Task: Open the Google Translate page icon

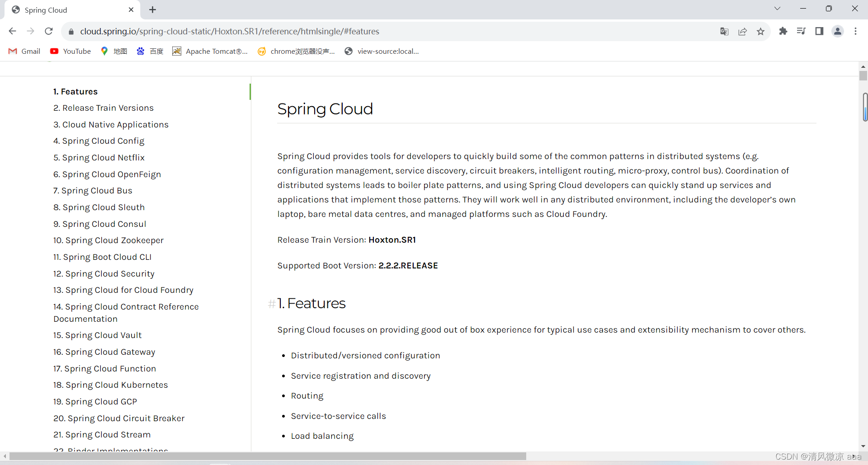Action: pos(724,31)
